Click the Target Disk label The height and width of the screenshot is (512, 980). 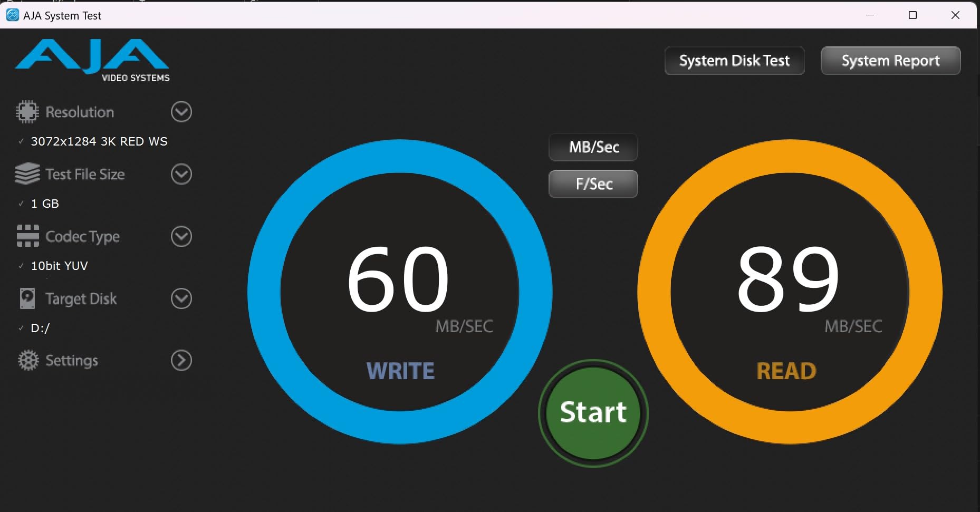pyautogui.click(x=81, y=298)
